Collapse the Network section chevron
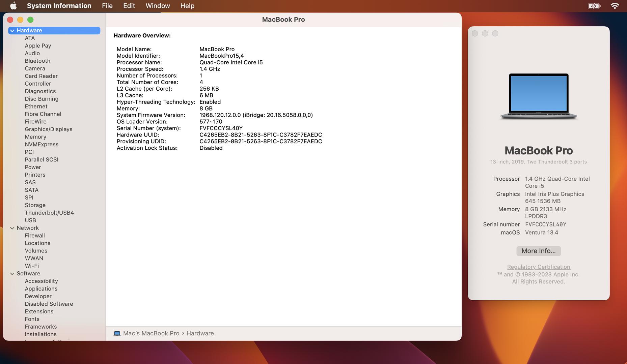627x364 pixels. click(x=12, y=228)
